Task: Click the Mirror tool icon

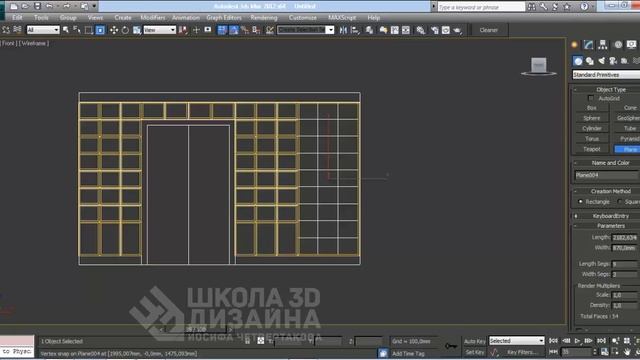Action: 343,30
